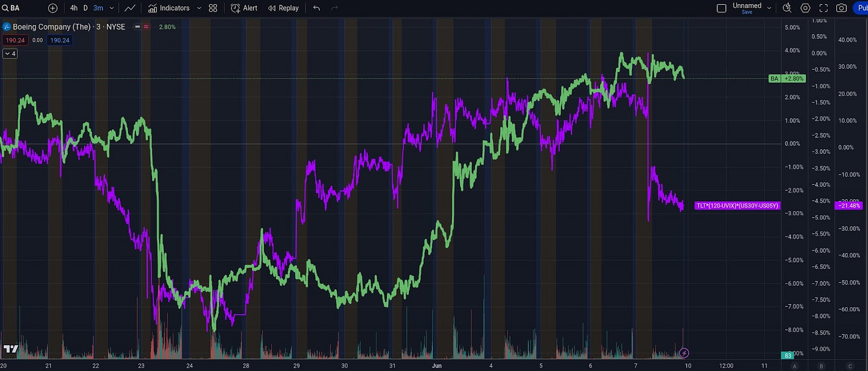Select the 3m interval

click(98, 8)
